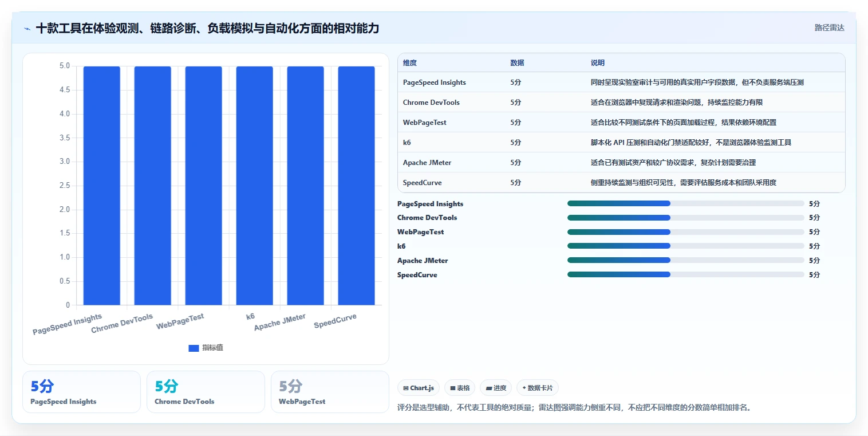Click the PageSpeed Insights progress bar
Viewport: 868px width, 436px height.
tap(686, 203)
